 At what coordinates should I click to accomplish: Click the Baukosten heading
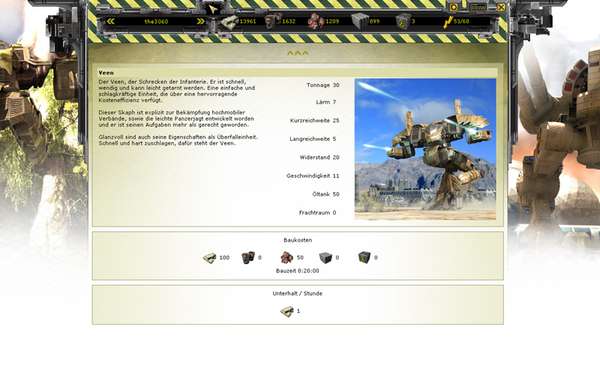pos(298,240)
